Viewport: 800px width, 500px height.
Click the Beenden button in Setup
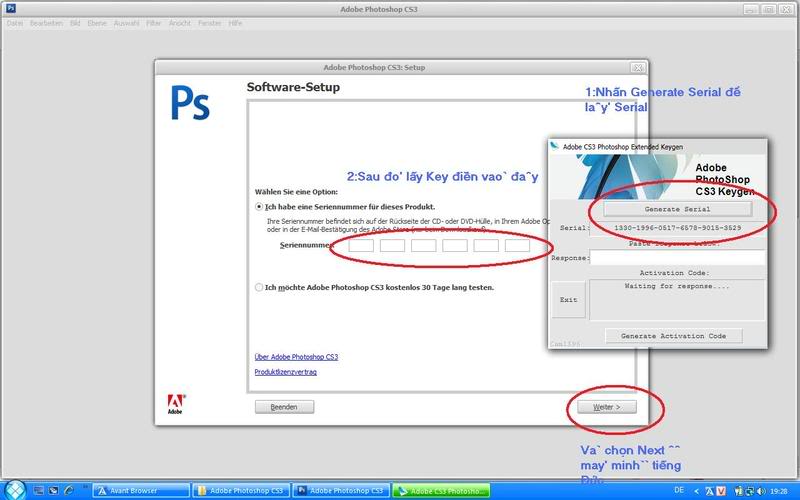[x=284, y=407]
